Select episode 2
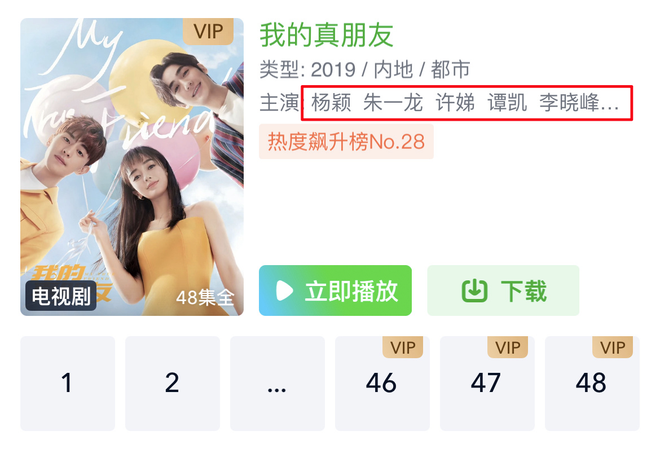This screenshot has width=660, height=449. [173, 383]
